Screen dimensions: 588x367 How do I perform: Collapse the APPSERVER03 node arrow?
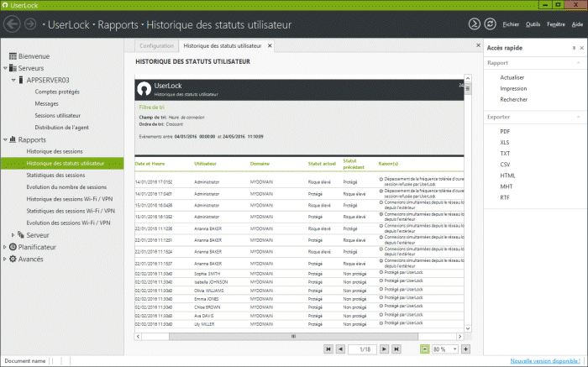tap(13, 80)
